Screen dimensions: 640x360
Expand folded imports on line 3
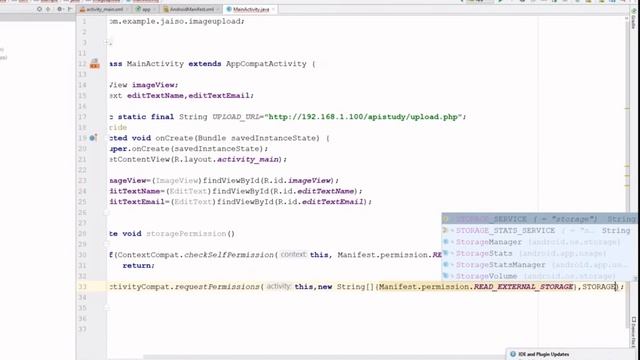point(106,42)
